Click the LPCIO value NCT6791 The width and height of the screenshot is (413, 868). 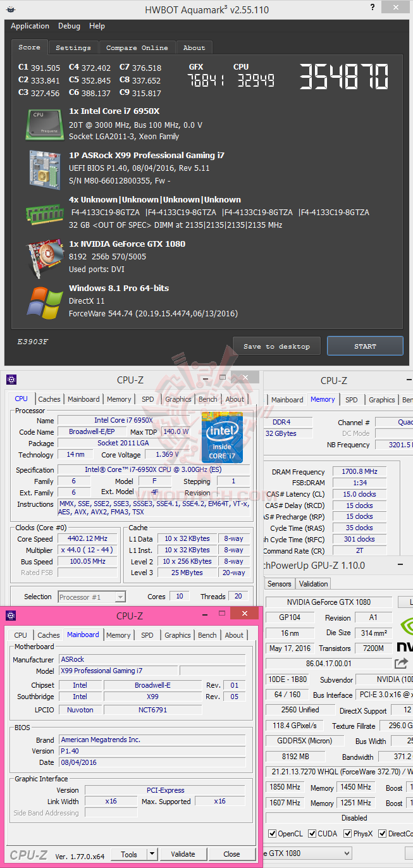(x=152, y=710)
